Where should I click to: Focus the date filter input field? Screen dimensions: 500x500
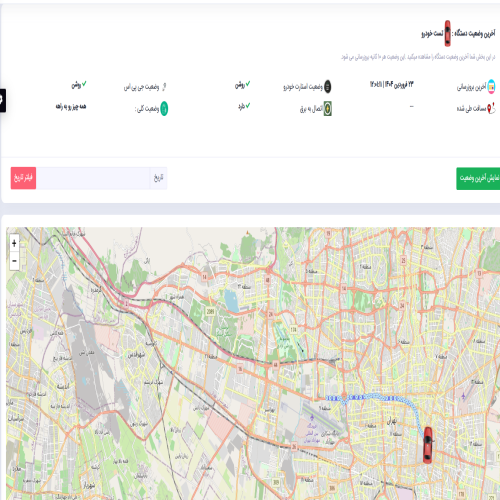click(x=93, y=178)
